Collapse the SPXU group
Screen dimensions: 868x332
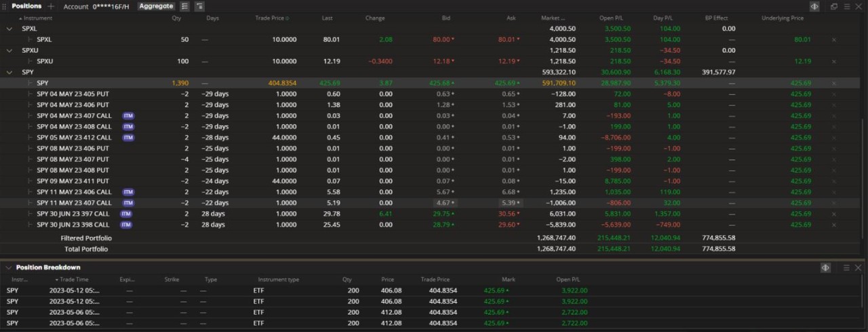[x=9, y=51]
